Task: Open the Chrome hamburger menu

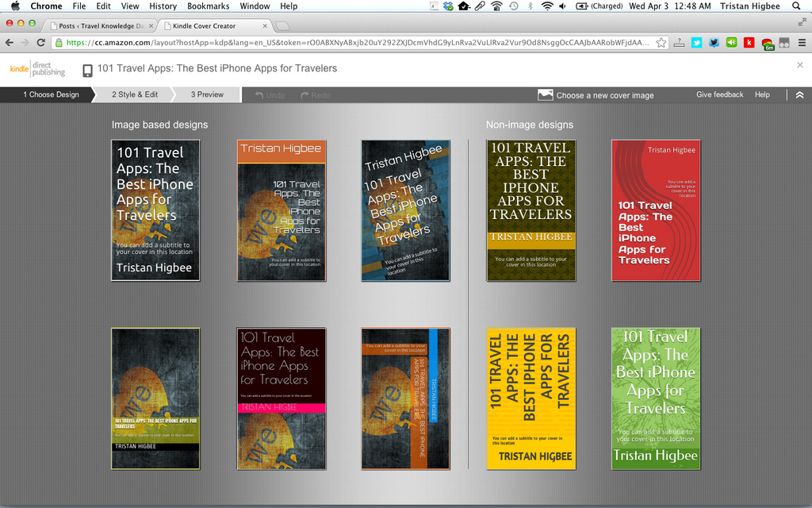Action: [x=802, y=43]
